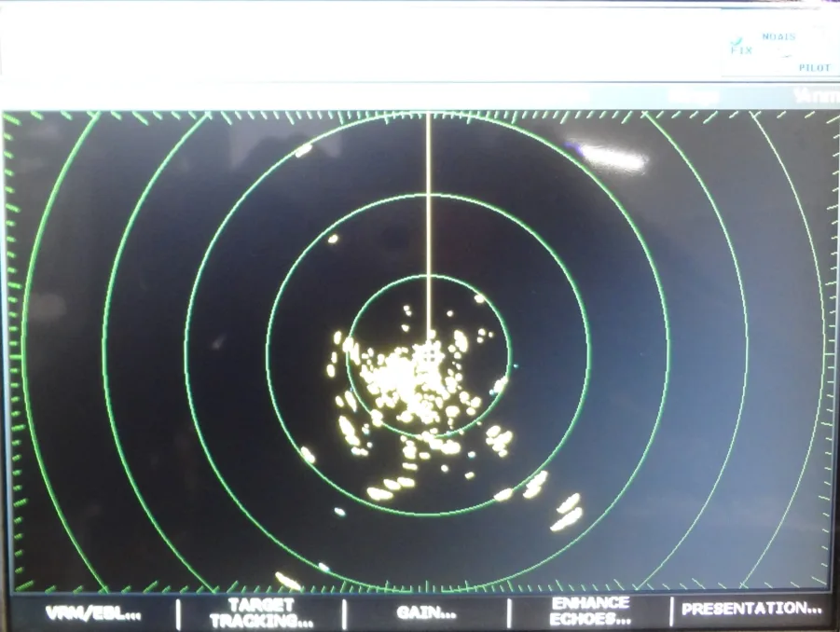The width and height of the screenshot is (840, 632).
Task: Open the Target Tracking soft key menu
Action: (261, 613)
